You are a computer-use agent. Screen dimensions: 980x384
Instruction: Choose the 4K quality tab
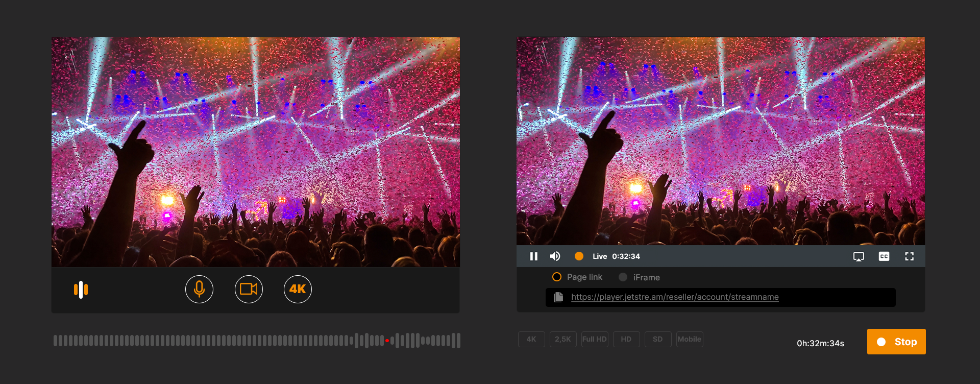[x=531, y=339]
